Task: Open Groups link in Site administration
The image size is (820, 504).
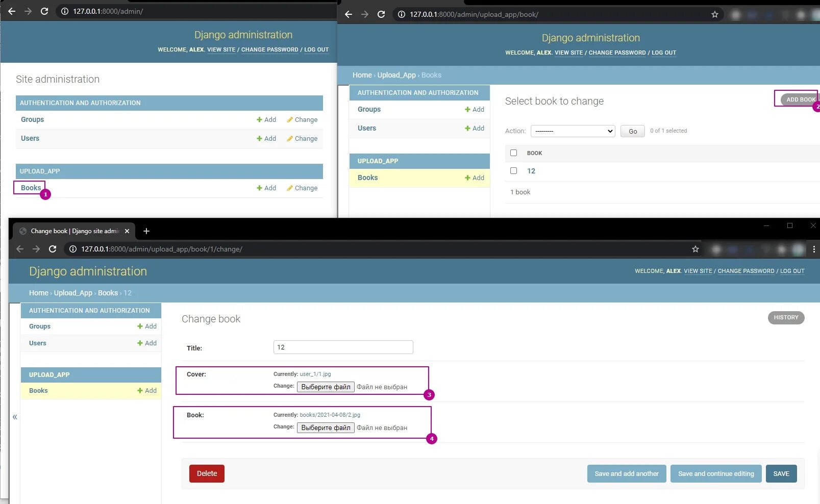Action: click(x=32, y=119)
